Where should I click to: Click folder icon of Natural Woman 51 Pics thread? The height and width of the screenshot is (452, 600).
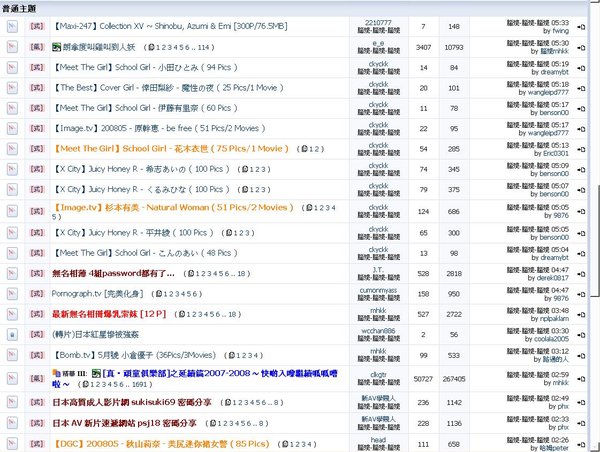pos(12,211)
